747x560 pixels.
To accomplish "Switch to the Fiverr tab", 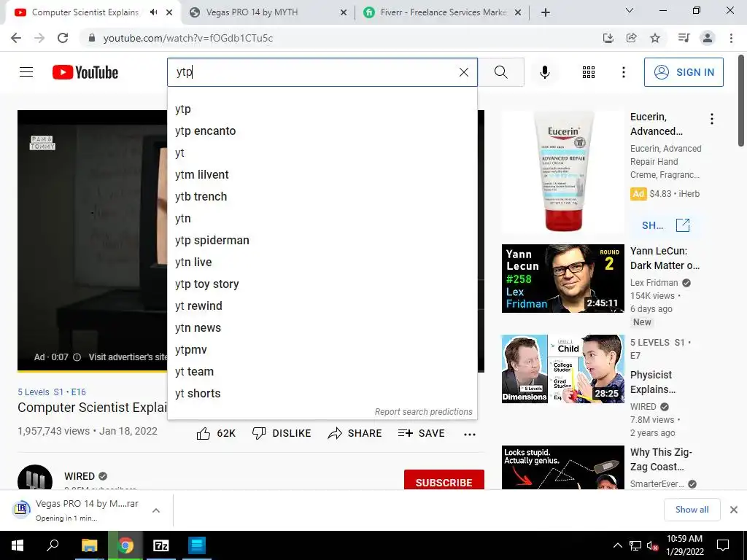I will pyautogui.click(x=441, y=12).
